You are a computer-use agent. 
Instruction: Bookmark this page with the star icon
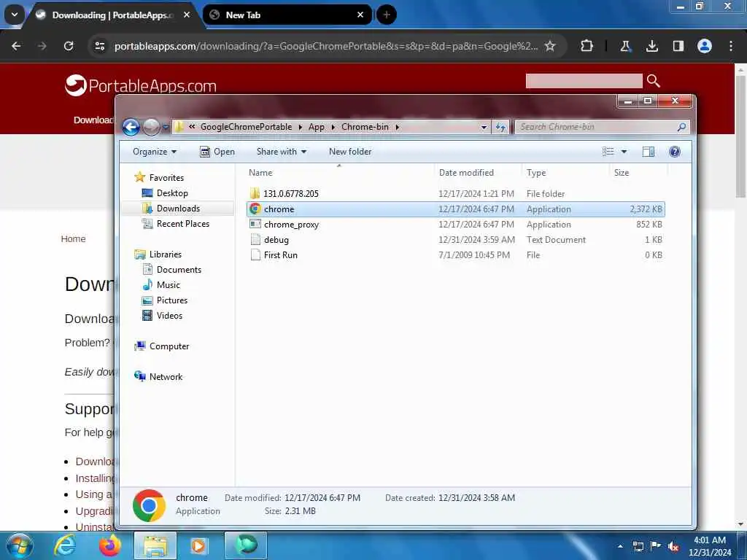click(550, 46)
